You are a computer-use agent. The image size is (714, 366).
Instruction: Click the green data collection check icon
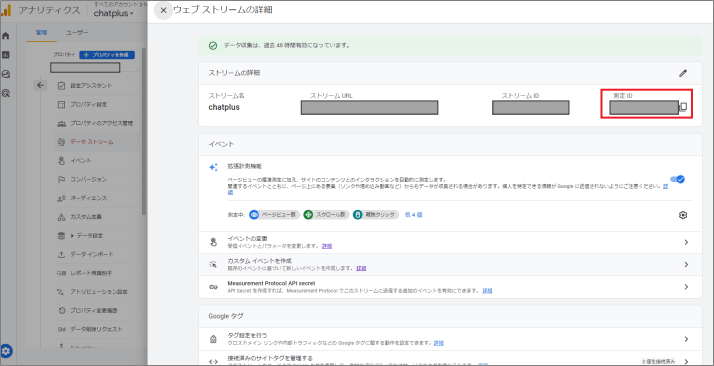(x=213, y=46)
